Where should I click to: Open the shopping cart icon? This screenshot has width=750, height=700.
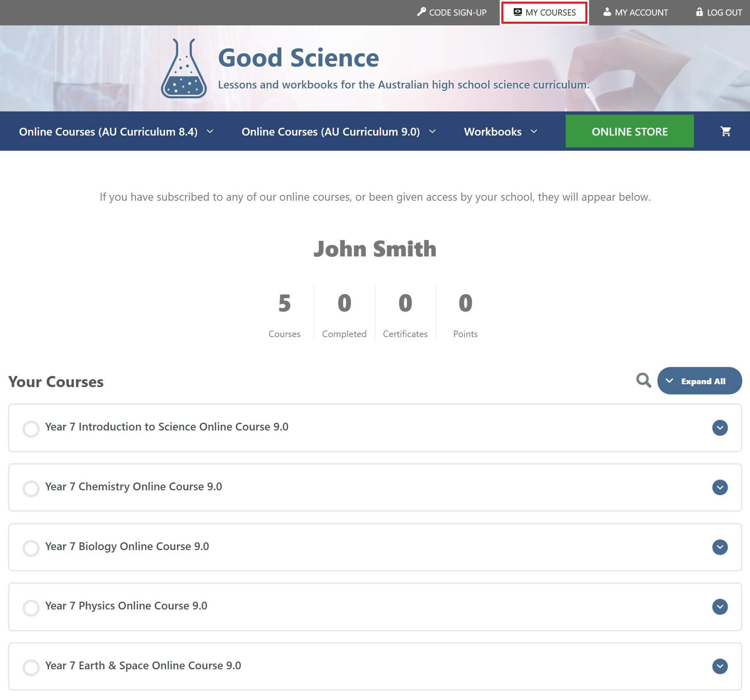[725, 131]
